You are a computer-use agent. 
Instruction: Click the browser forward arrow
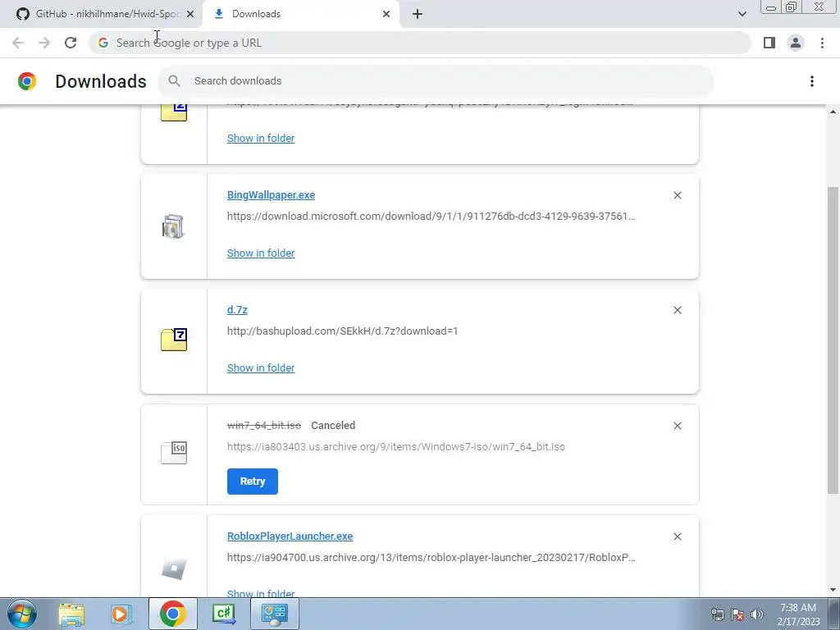[44, 43]
